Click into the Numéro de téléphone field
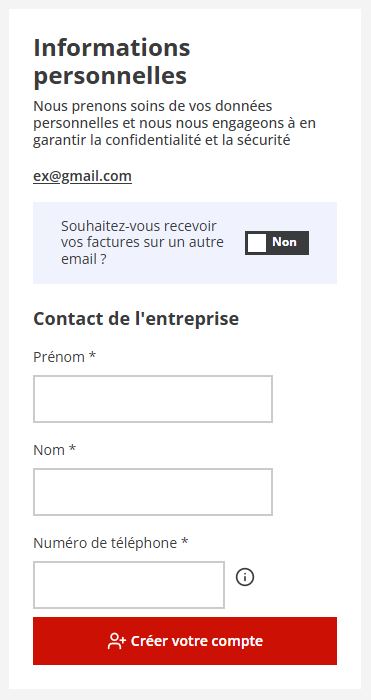Viewport: 371px width, 700px height. tap(129, 585)
